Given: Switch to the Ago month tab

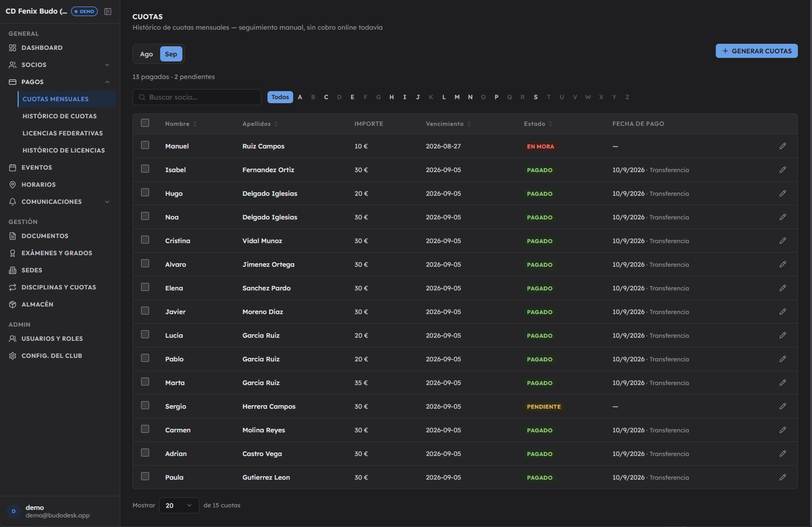Looking at the screenshot, I should pos(147,54).
